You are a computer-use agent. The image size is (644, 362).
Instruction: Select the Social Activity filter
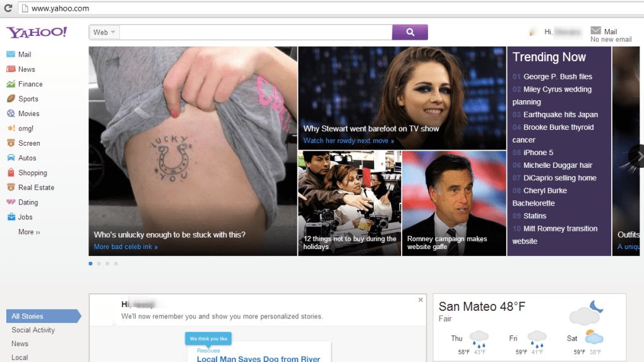coord(33,330)
